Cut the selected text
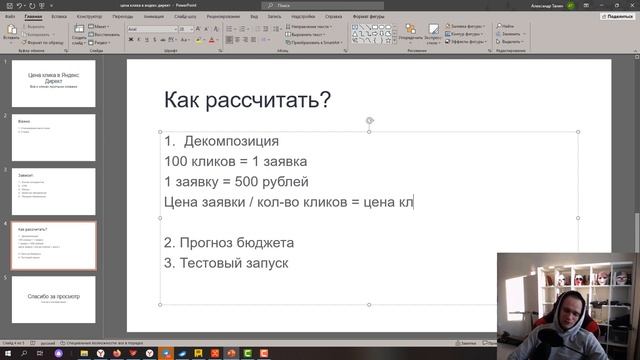Viewport: 640px width, 360px height. [x=33, y=27]
